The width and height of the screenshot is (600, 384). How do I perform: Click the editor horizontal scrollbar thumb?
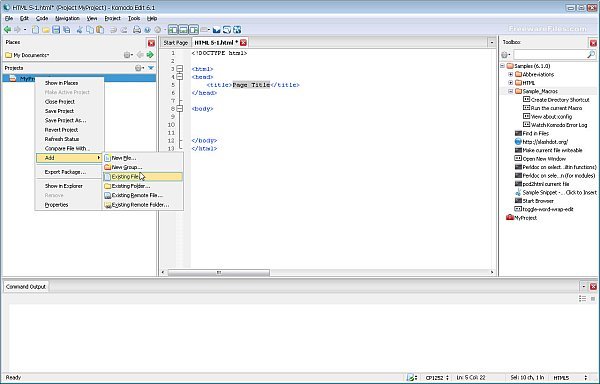(x=218, y=272)
